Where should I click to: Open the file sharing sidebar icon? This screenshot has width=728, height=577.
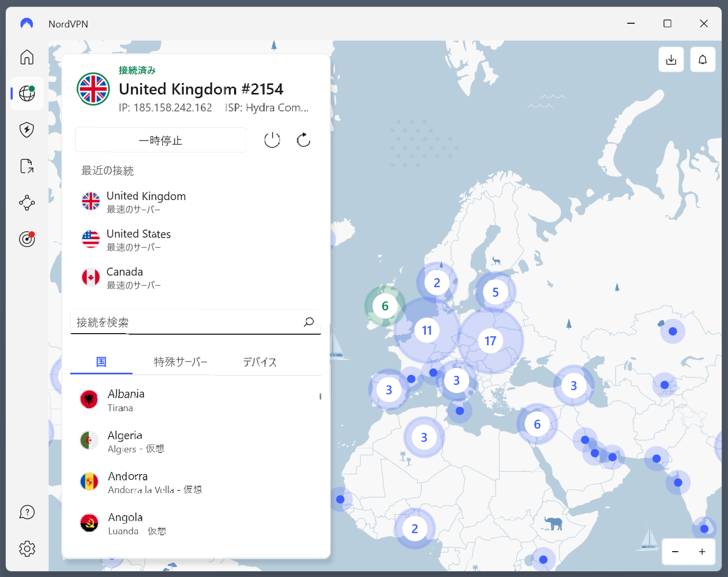coord(27,166)
